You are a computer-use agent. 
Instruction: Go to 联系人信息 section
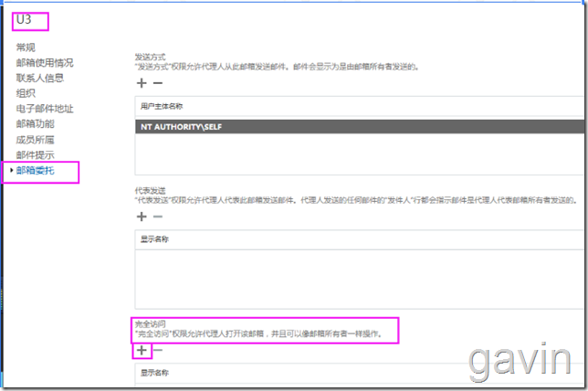(40, 78)
